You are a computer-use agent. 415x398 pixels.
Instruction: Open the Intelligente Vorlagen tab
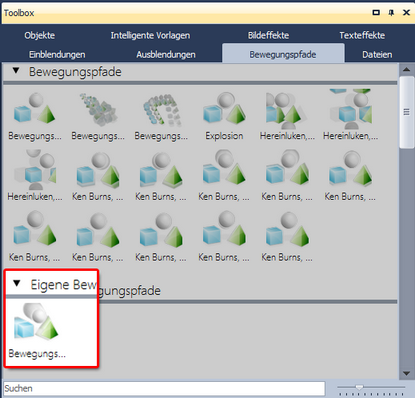[150, 35]
